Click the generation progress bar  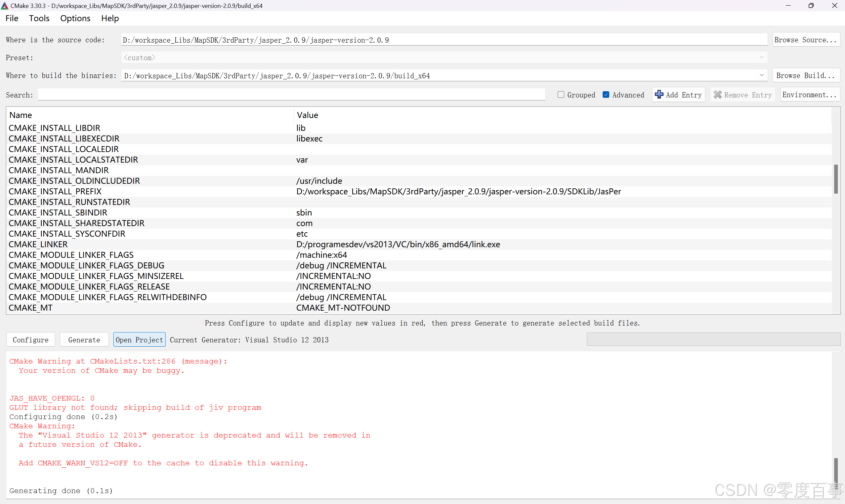(713, 339)
